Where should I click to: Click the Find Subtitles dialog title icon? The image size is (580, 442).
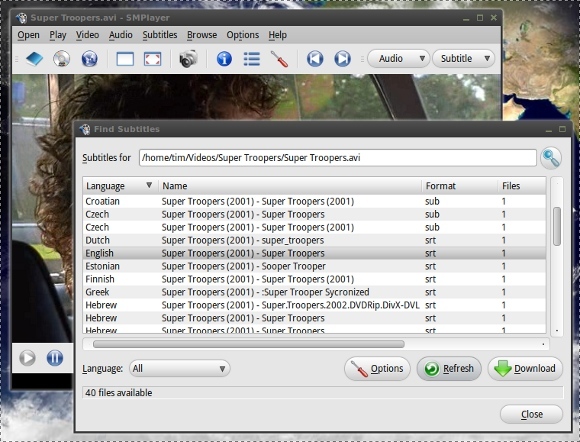[85, 129]
